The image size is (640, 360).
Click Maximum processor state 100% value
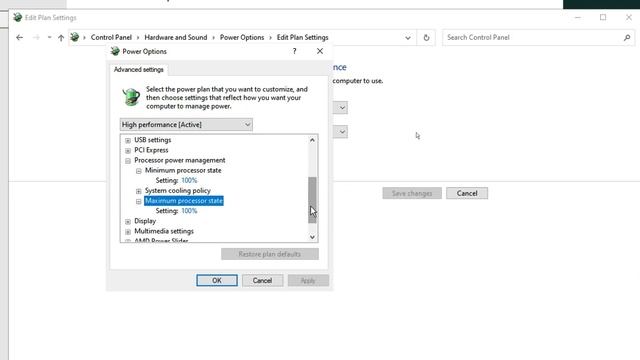(189, 211)
